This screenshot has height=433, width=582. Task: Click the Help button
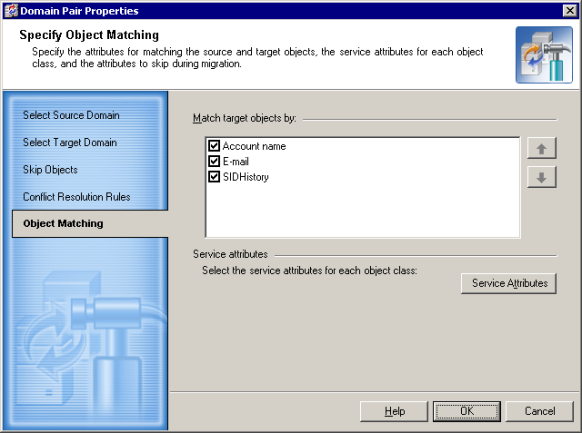(394, 411)
